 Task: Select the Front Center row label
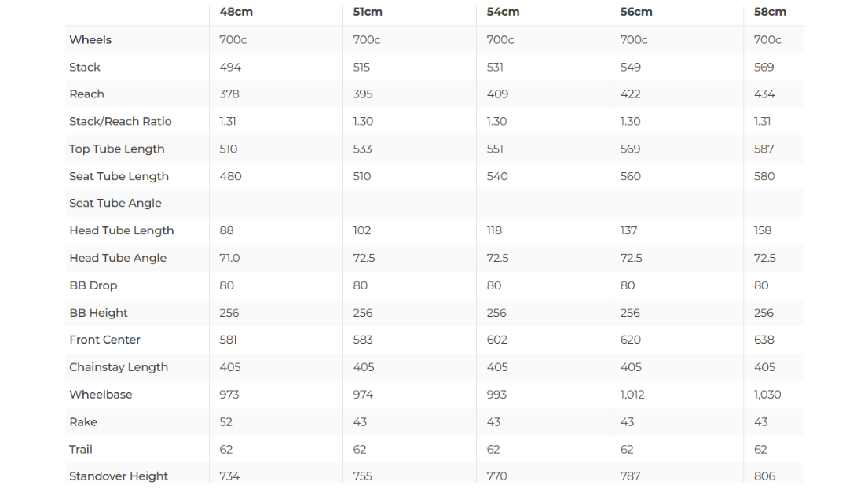(x=105, y=340)
